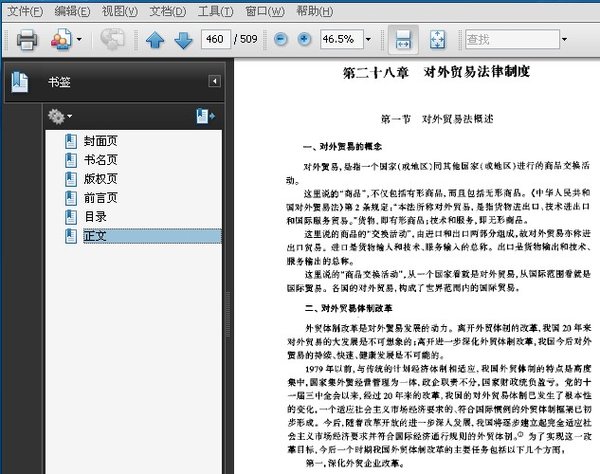Open the 查找 search options dropdown arrow

coord(564,39)
